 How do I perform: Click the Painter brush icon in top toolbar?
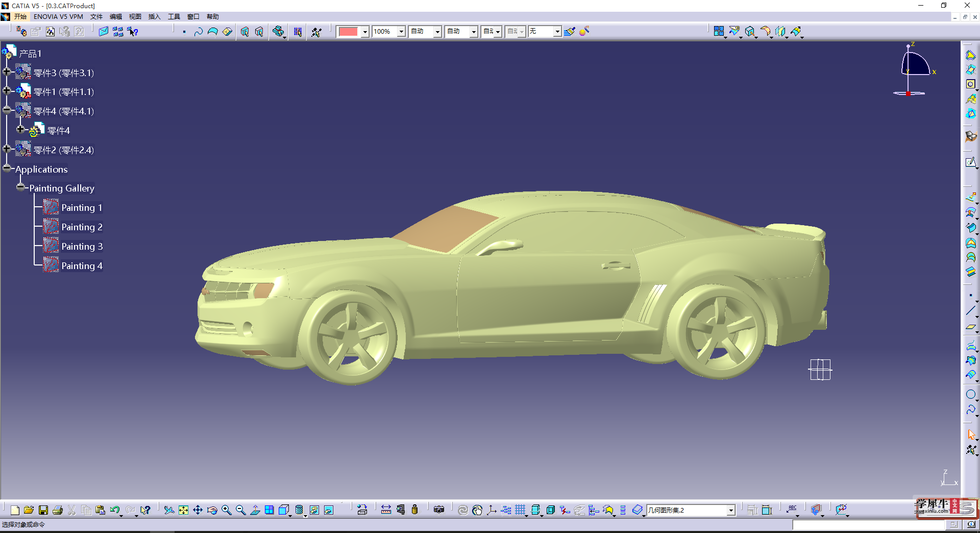click(x=570, y=32)
